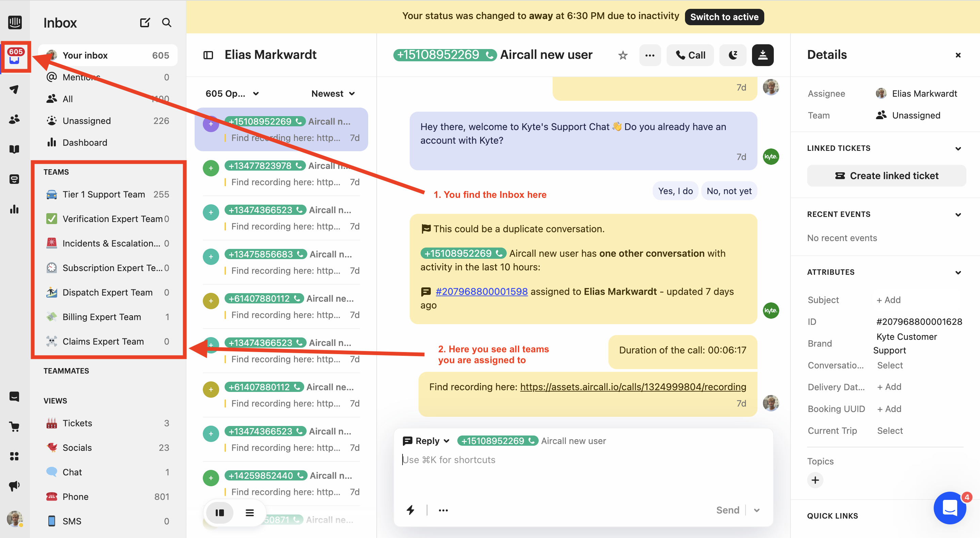Open the megaphone announcements icon
The image size is (980, 538).
tap(14, 486)
